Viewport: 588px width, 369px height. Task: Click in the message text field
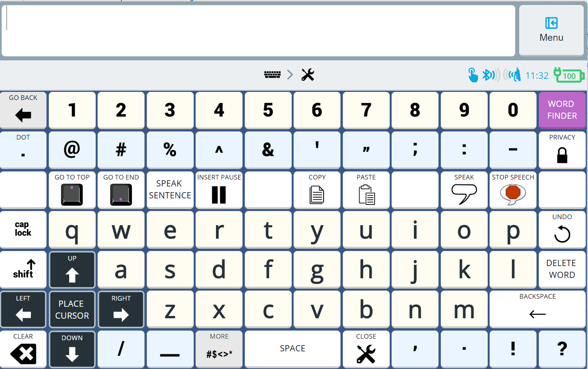(258, 31)
